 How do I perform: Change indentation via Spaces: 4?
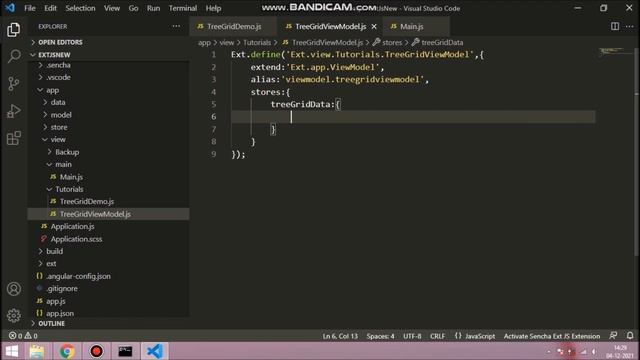(380, 336)
